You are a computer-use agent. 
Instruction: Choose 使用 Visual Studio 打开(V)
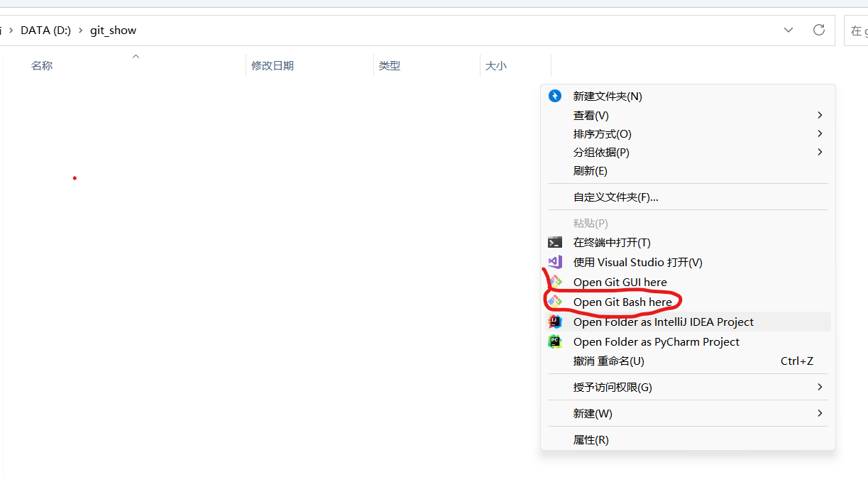tap(688, 262)
